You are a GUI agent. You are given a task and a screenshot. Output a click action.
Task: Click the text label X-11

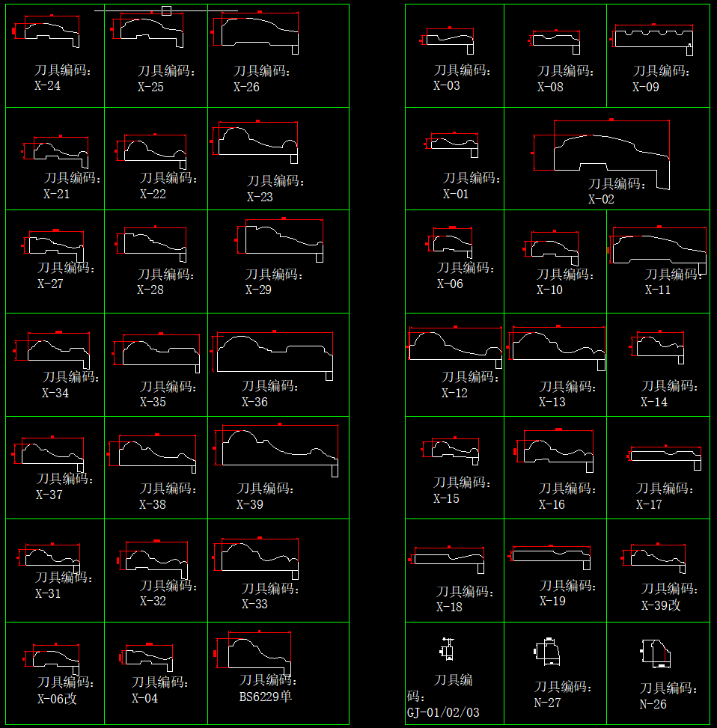[658, 290]
